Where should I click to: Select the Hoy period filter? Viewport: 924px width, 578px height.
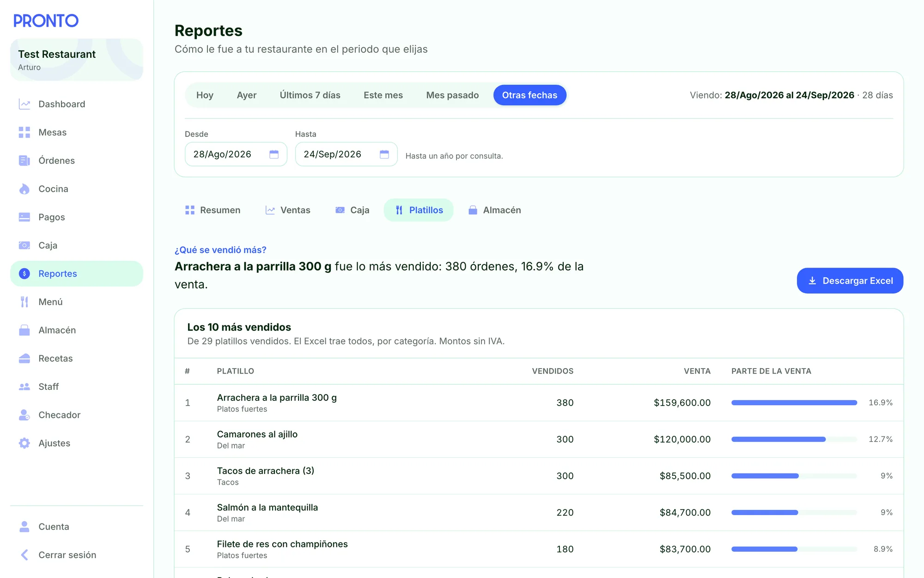click(x=205, y=95)
